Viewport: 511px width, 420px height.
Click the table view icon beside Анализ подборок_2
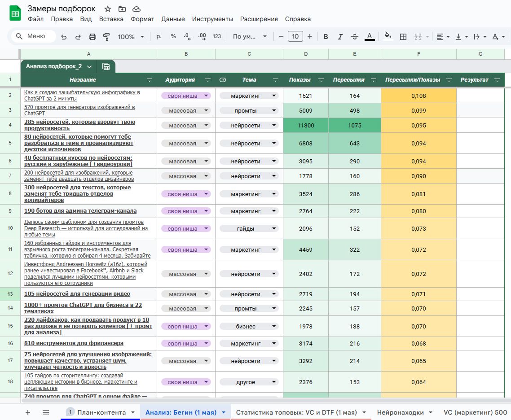pyautogui.click(x=106, y=66)
